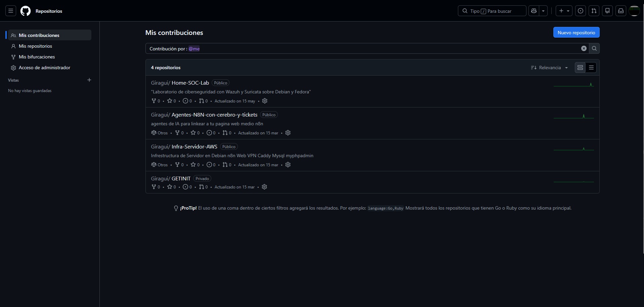The image size is (644, 307).
Task: Click the Público badge on Infra-Servidor-AWS
Action: tap(229, 146)
